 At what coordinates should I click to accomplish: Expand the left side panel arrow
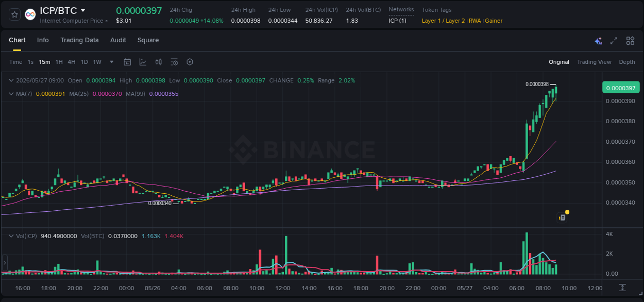[x=5, y=263]
